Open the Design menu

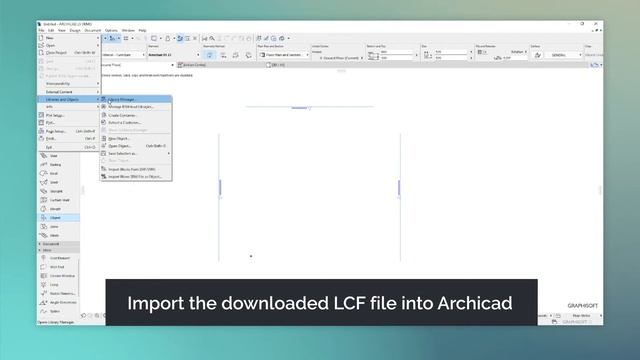click(75, 31)
